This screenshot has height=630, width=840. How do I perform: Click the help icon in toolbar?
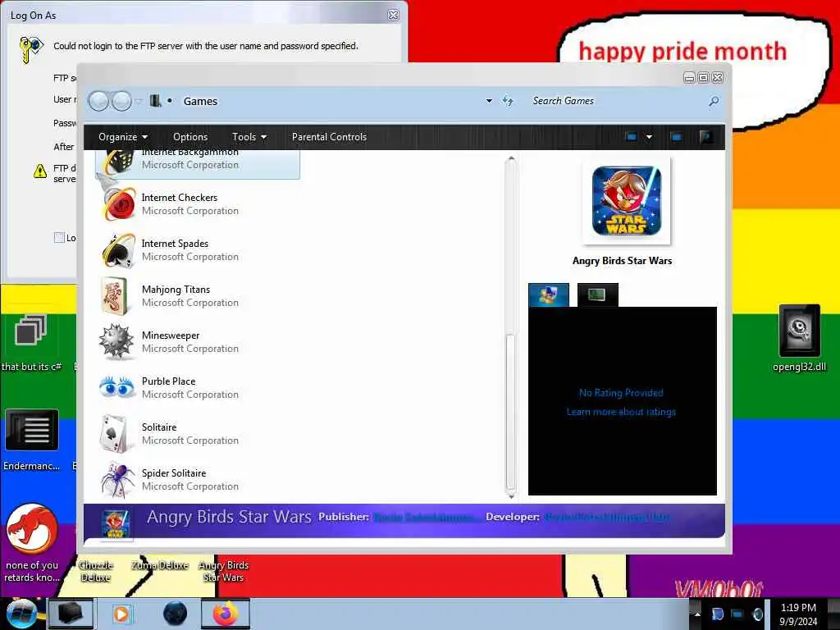pyautogui.click(x=705, y=137)
